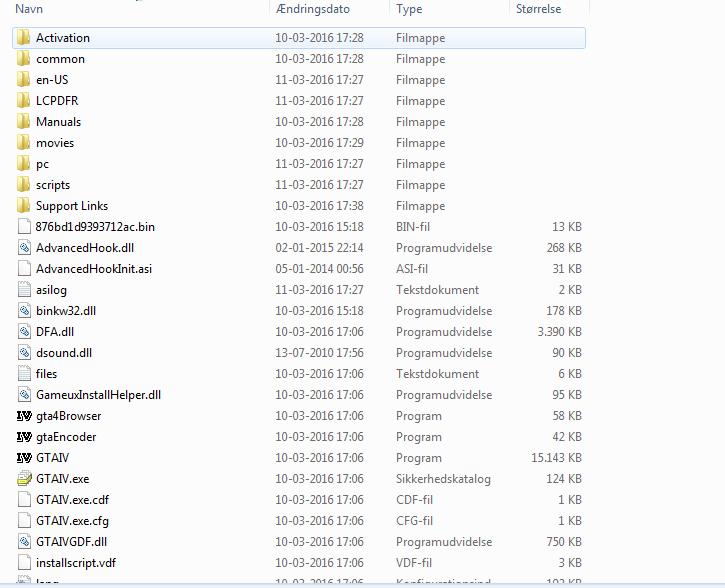
Task: Select the GameuxInstallHelper.dll icon
Action: point(24,395)
